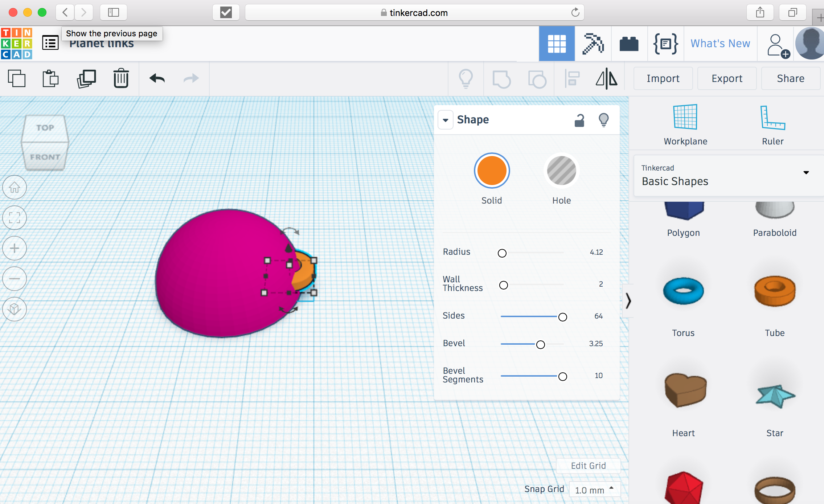Collapse the Shape panel with its arrow

[x=446, y=120]
